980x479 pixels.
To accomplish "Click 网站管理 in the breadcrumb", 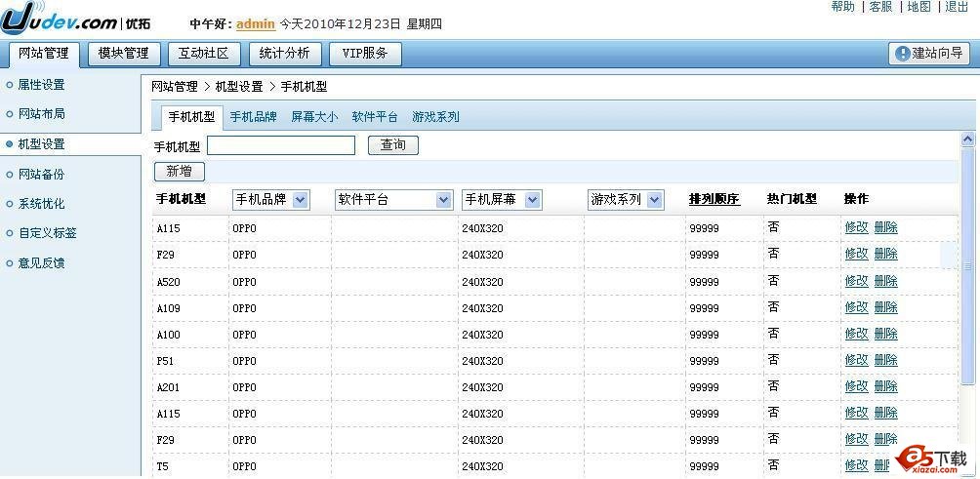I will click(x=175, y=87).
